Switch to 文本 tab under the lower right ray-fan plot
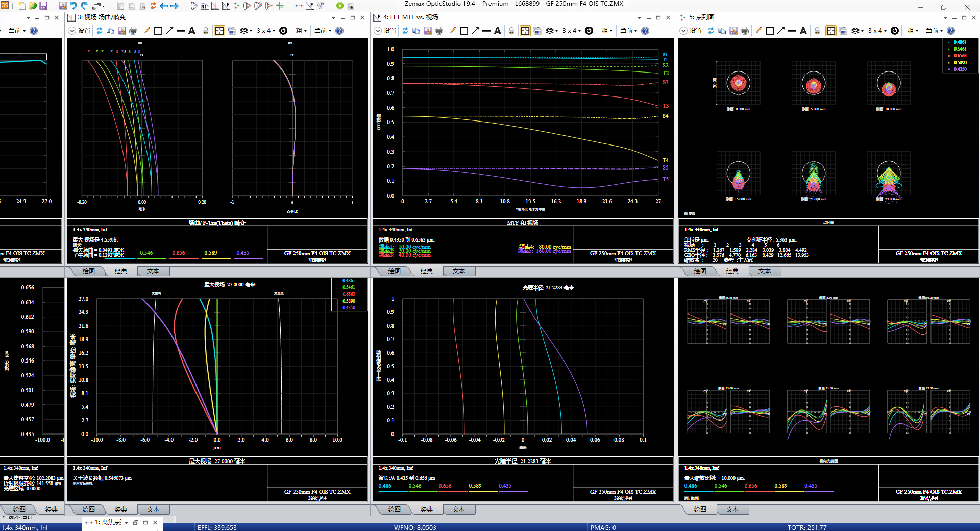Viewport: 980px width, 531px height. (732, 510)
